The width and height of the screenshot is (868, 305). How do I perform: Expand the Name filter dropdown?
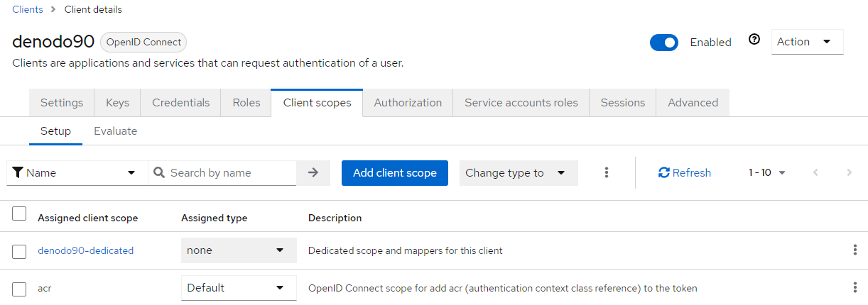(x=77, y=172)
